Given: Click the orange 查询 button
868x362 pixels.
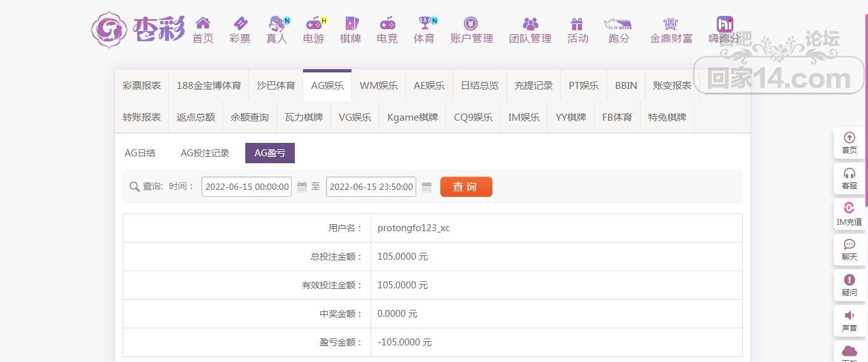Looking at the screenshot, I should [466, 187].
